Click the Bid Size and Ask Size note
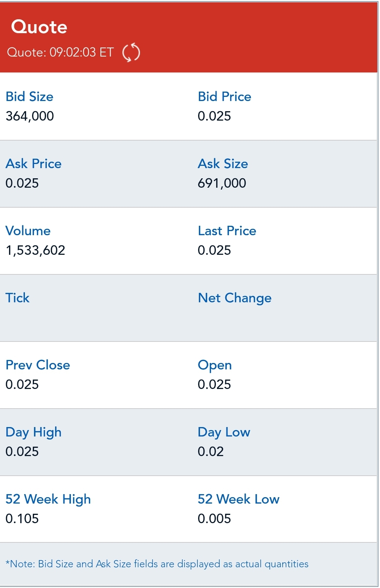The height and width of the screenshot is (588, 380). click(x=157, y=564)
